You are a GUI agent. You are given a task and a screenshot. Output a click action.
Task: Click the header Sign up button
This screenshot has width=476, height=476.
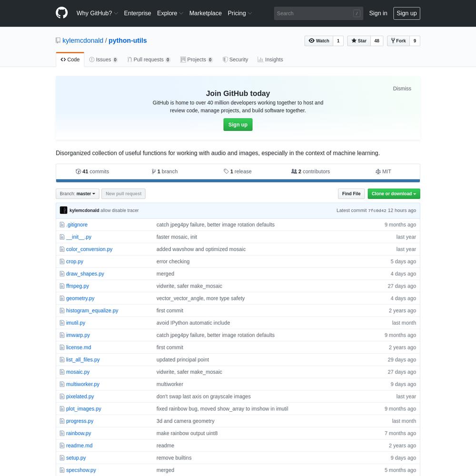click(x=407, y=13)
